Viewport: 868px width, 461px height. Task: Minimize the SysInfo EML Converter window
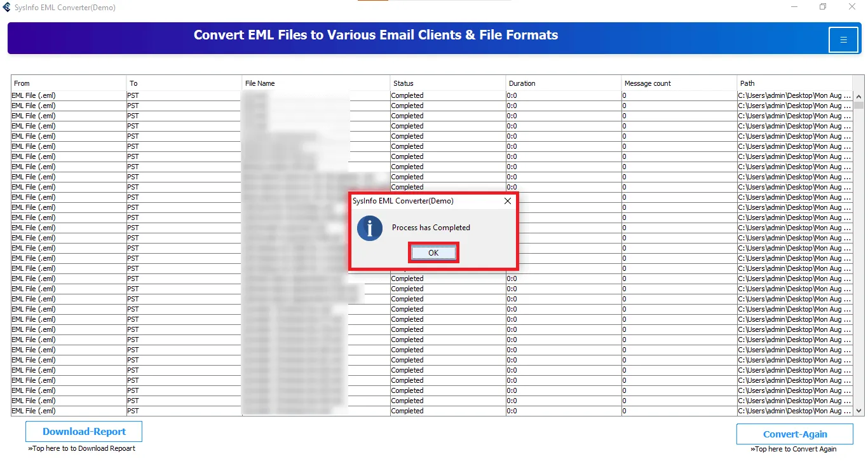click(x=794, y=7)
